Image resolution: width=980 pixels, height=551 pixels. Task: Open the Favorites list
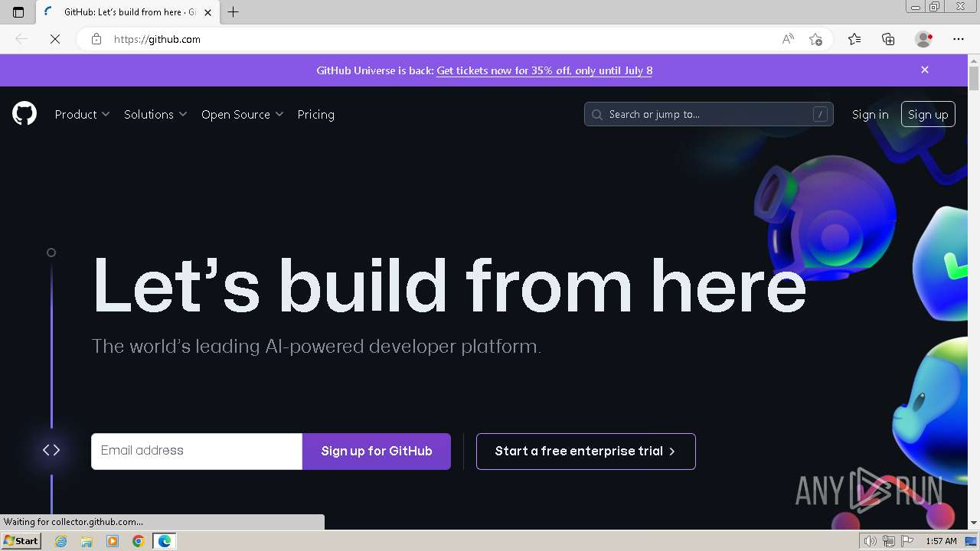(x=854, y=39)
